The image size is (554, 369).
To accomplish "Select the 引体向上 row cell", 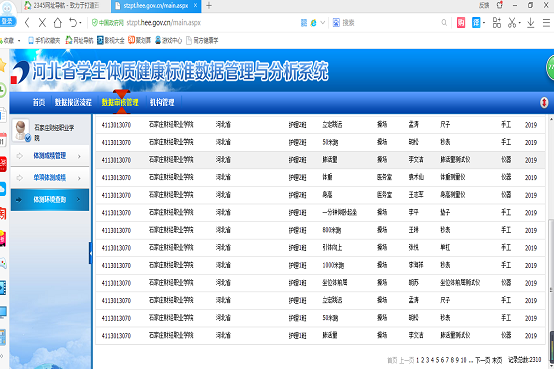I will (x=332, y=247).
